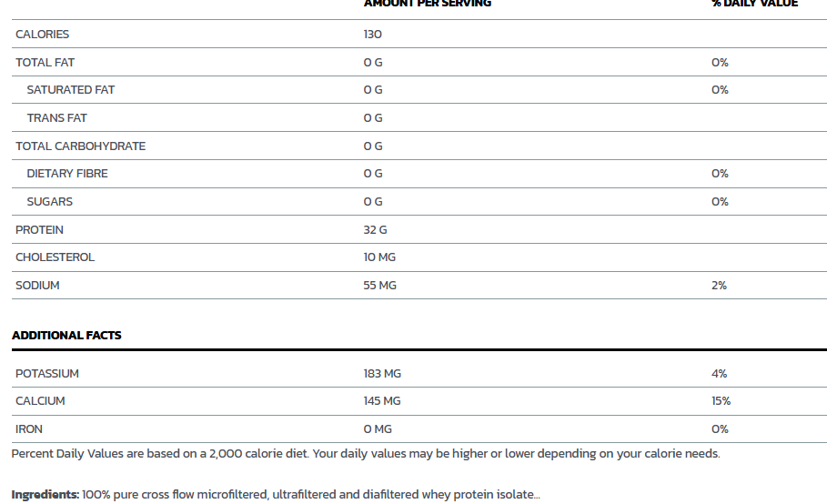Click the Trans Fat row label
The height and width of the screenshot is (504, 827).
point(57,118)
